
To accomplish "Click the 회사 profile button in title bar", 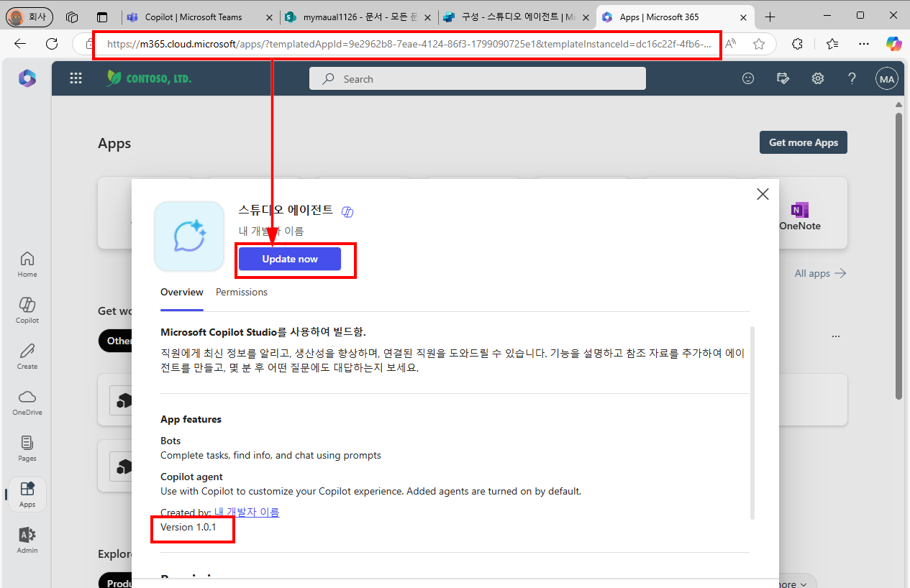I will [30, 17].
